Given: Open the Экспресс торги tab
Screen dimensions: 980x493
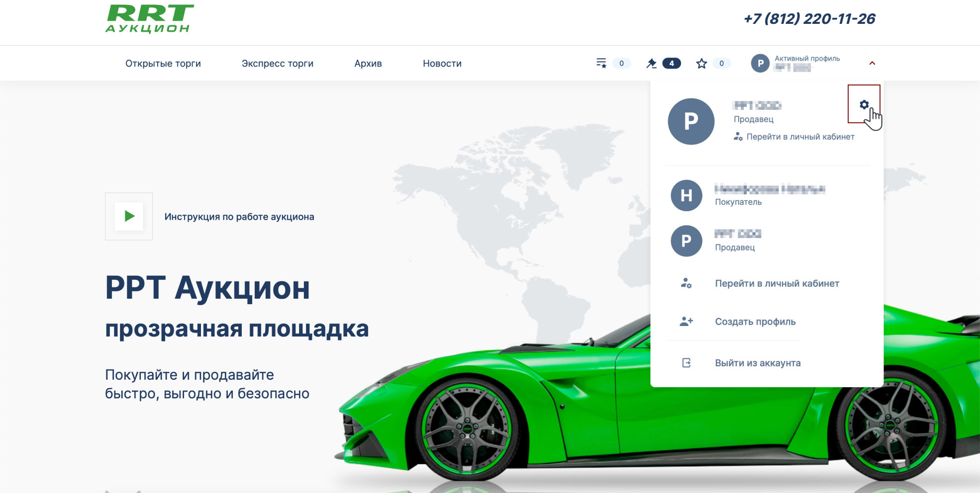Looking at the screenshot, I should (278, 63).
